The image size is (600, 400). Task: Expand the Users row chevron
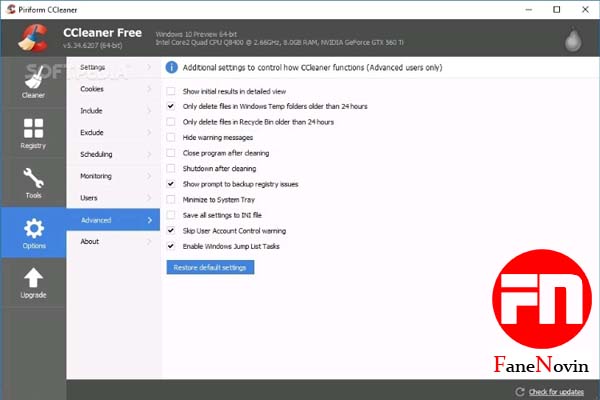click(149, 198)
